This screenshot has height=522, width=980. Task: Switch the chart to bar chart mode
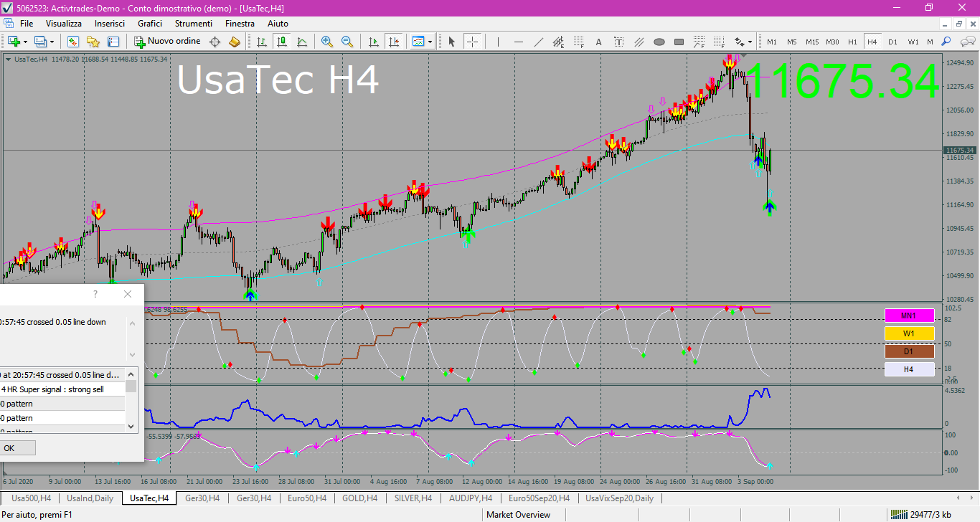pyautogui.click(x=263, y=42)
